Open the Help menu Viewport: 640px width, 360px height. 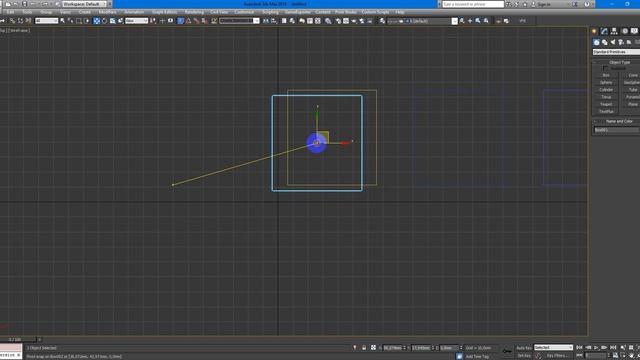[x=400, y=12]
